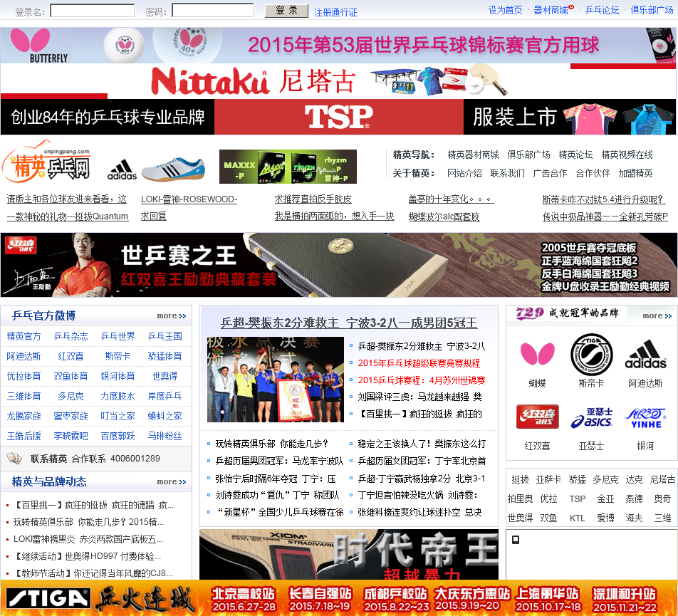Viewport: 678px width, 616px height.
Task: Go to 乒乓论坛 in the top bar
Action: 602,10
